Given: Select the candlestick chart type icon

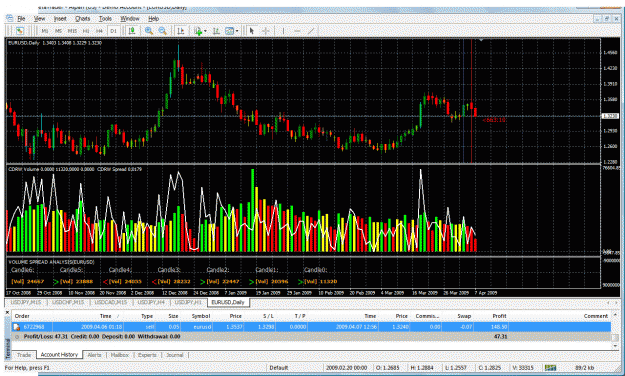Looking at the screenshot, I should pos(132,31).
